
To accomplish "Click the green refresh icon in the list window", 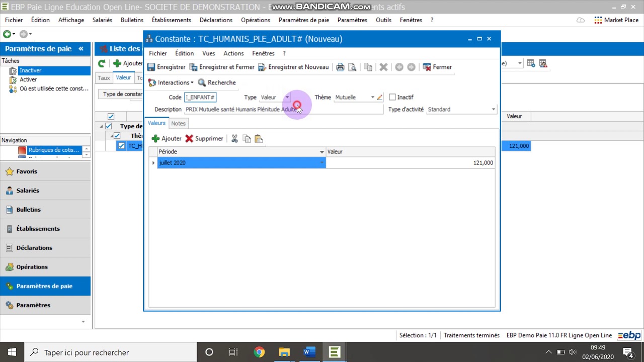I will point(102,63).
